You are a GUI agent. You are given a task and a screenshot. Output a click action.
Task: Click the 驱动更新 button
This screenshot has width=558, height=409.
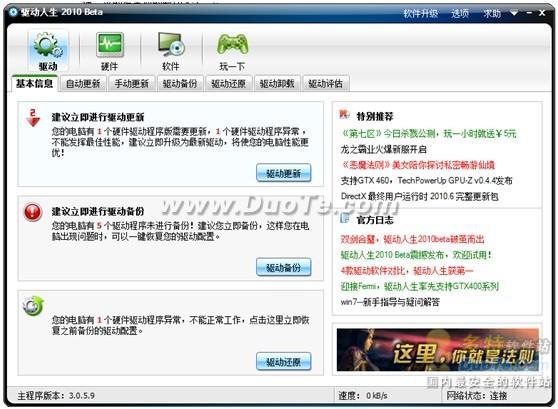[284, 173]
